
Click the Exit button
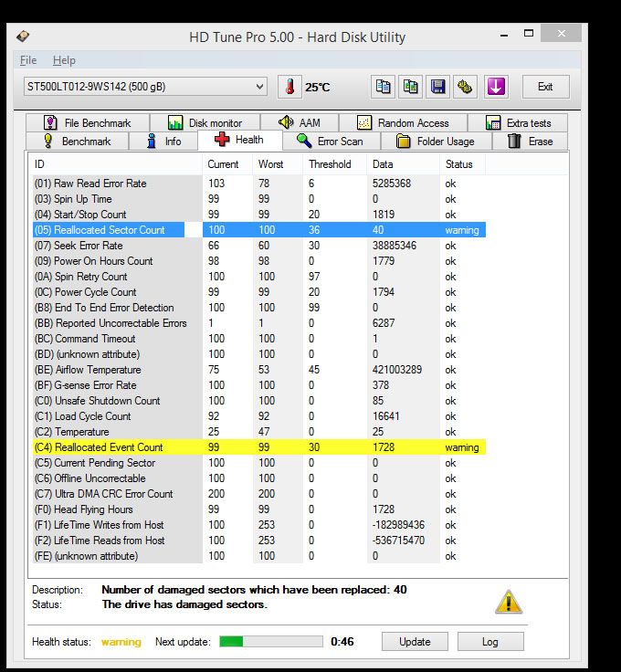pos(545,87)
